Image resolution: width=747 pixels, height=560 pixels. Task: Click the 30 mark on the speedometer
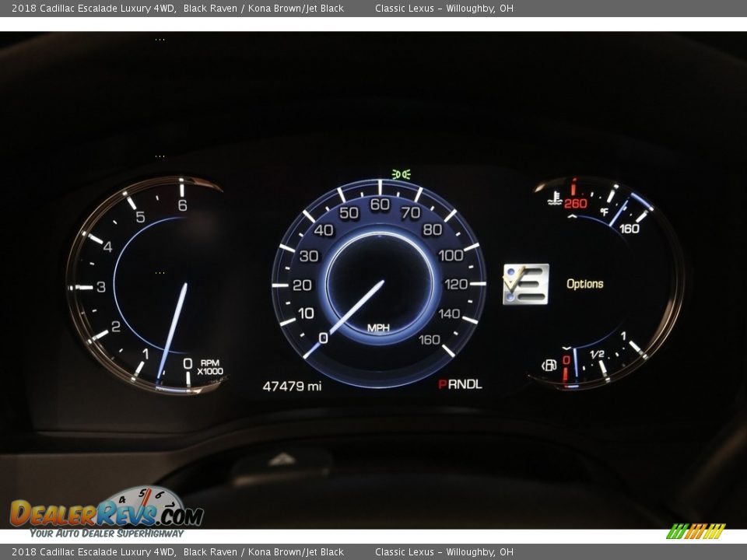point(309,256)
